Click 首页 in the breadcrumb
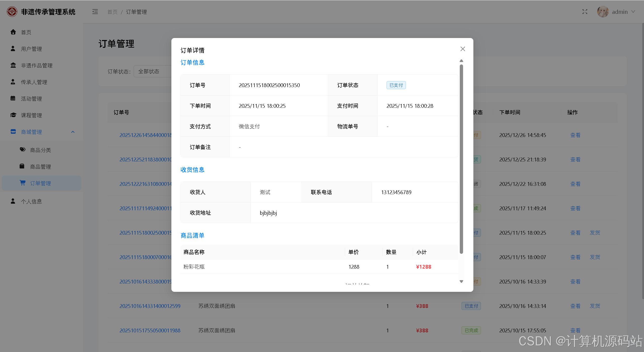This screenshot has height=352, width=644. (112, 12)
